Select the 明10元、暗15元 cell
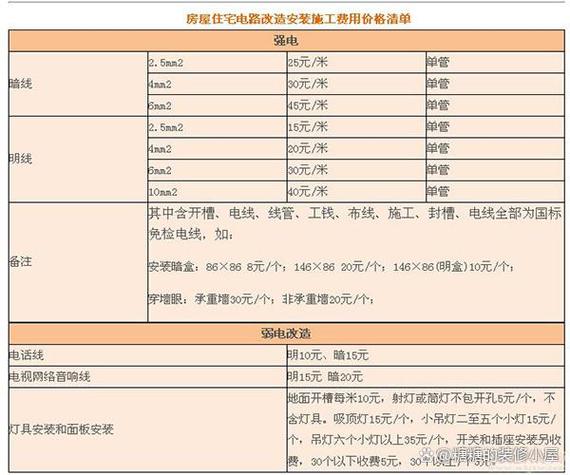 [x=426, y=355]
